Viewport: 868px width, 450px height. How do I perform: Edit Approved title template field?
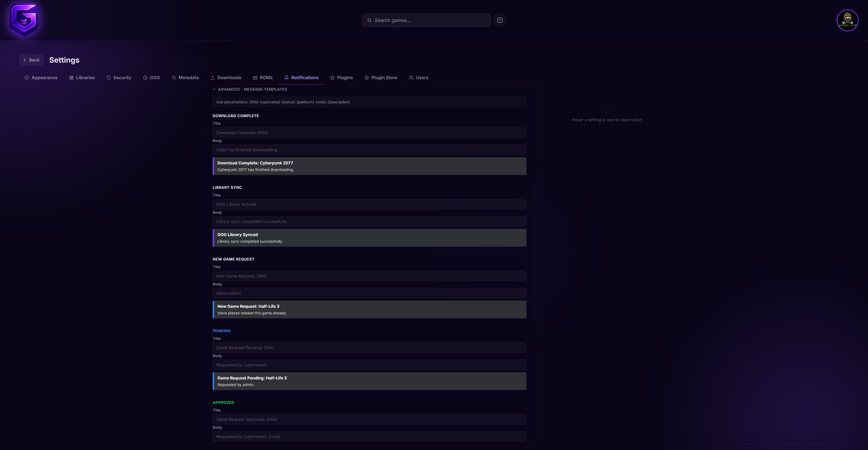(x=369, y=419)
